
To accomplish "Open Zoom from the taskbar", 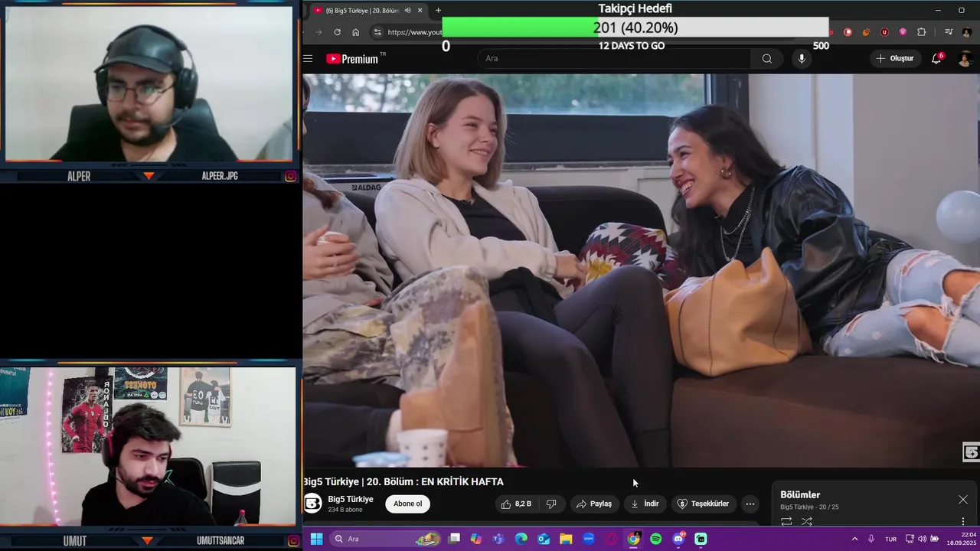I will point(589,539).
